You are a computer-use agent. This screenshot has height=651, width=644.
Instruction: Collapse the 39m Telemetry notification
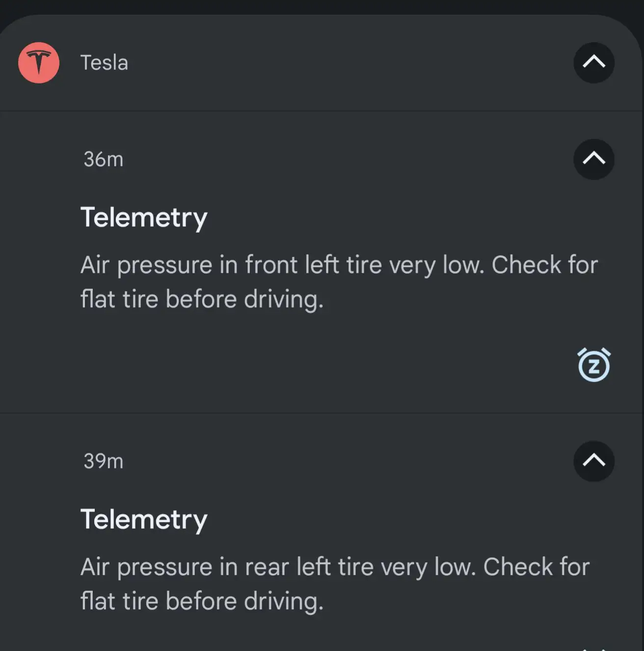[x=594, y=461]
